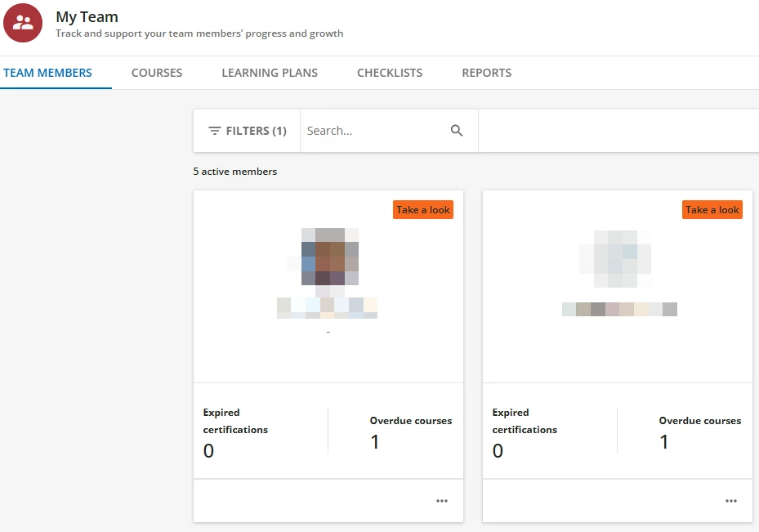The image size is (759, 532).
Task: Click Take a look on second card
Action: [x=712, y=209]
